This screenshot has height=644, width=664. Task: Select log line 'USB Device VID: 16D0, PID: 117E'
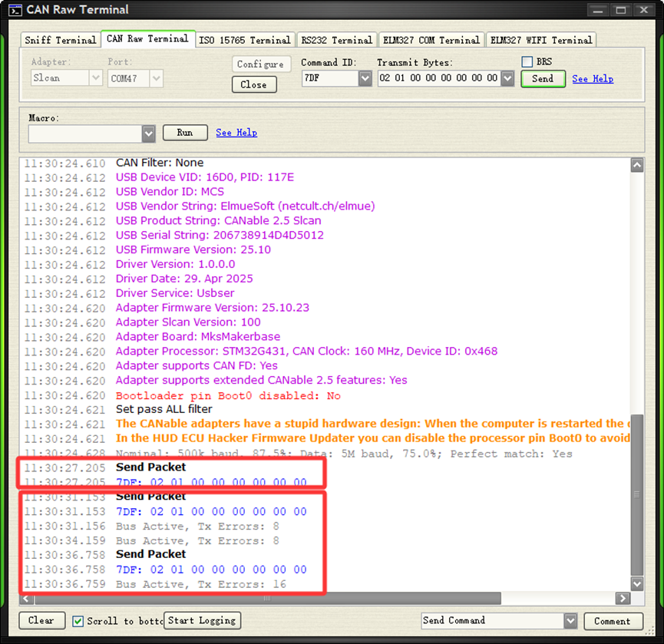click(204, 177)
